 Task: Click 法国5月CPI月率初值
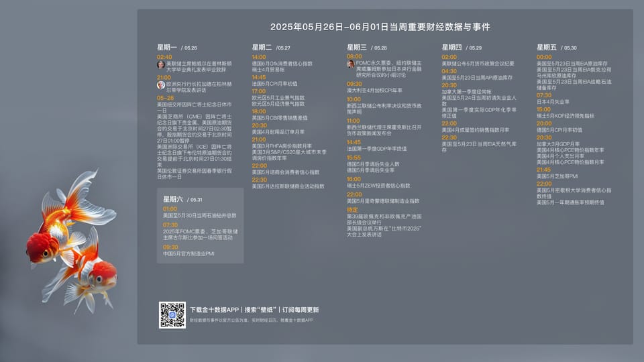click(274, 84)
